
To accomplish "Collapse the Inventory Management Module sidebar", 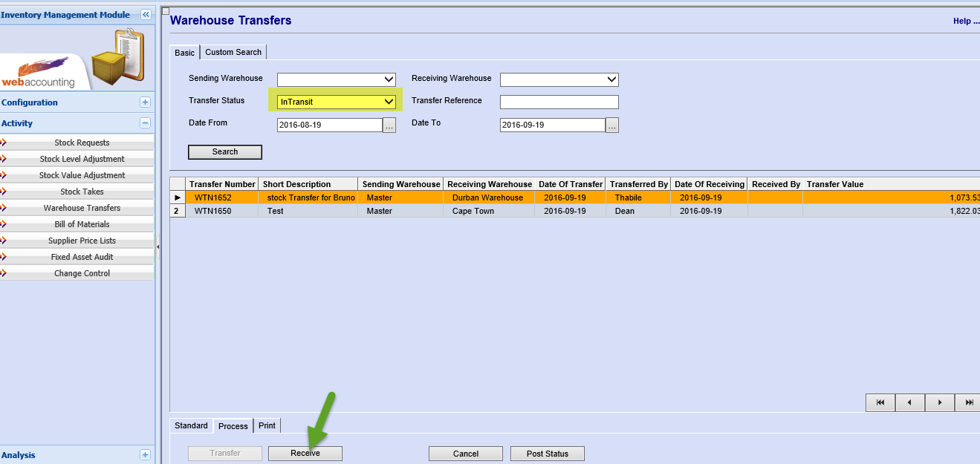I will [146, 15].
